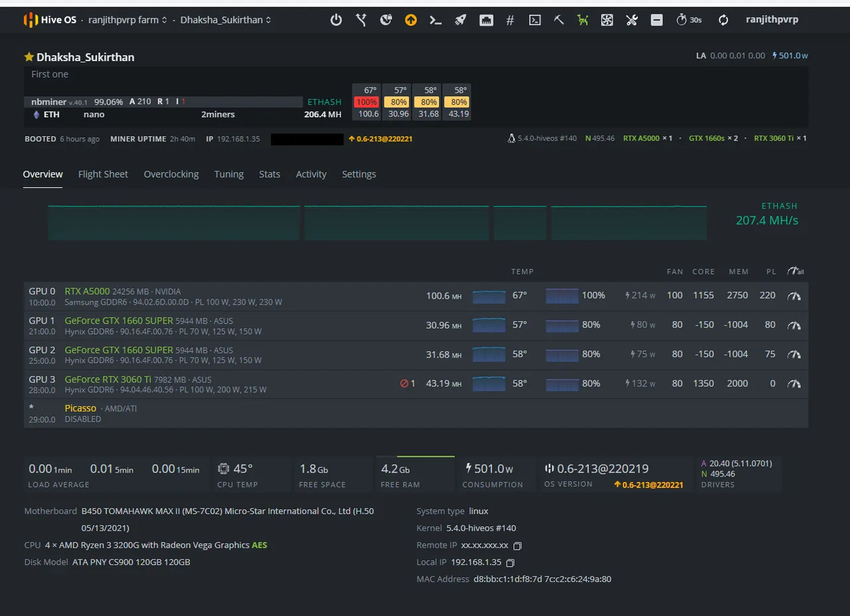This screenshot has height=616, width=850.
Task: Open ranjithpvrp account menu
Action: [772, 20]
